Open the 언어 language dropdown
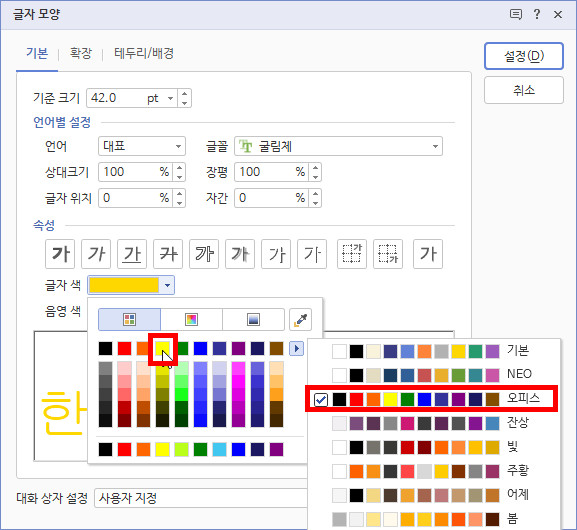 (142, 146)
